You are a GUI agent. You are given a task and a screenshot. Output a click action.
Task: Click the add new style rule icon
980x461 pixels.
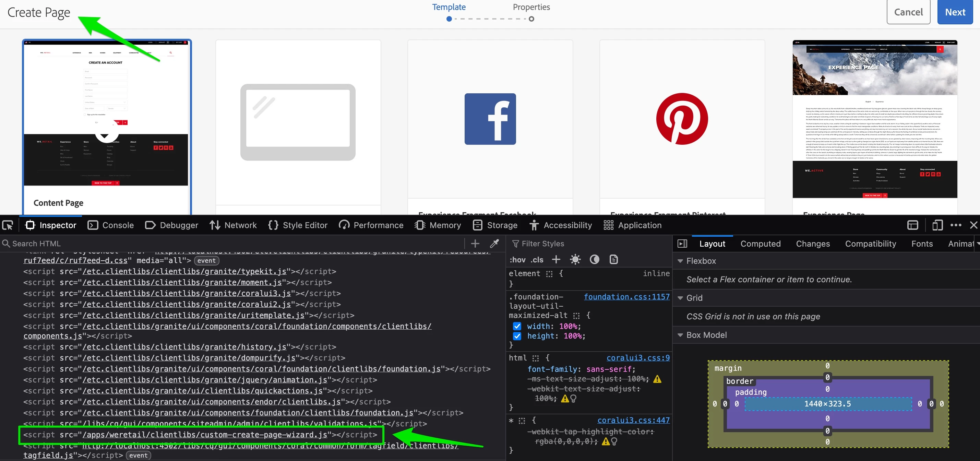pyautogui.click(x=556, y=260)
